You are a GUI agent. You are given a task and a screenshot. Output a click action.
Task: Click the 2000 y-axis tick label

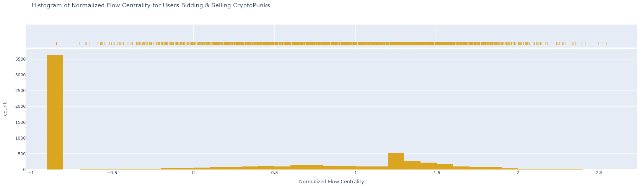pos(20,107)
